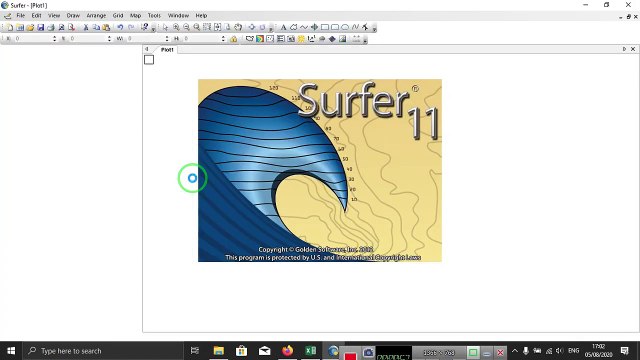This screenshot has height=360, width=640.
Task: Click the W width input field
Action: (x=144, y=38)
